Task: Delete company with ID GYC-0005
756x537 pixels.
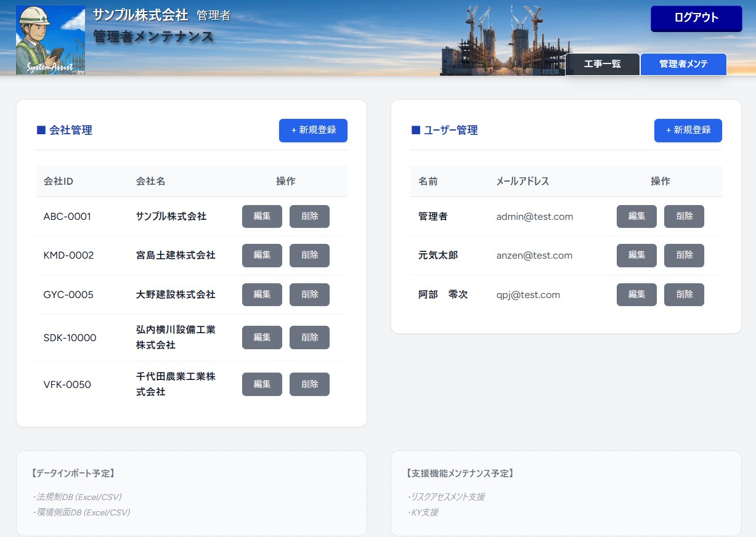Action: coord(309,295)
